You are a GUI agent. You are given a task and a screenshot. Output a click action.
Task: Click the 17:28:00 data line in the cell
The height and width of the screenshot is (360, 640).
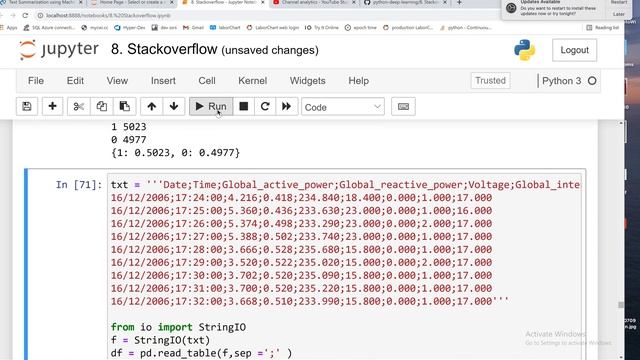click(301, 249)
